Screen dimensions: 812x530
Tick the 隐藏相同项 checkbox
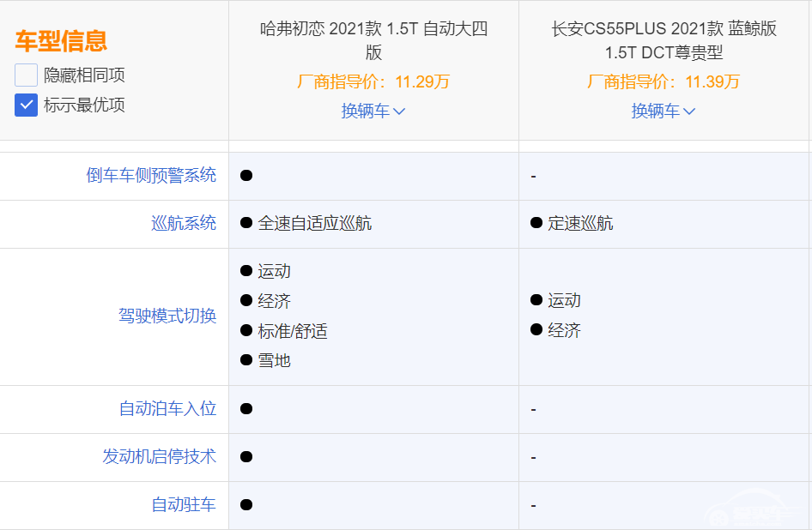[x=26, y=75]
